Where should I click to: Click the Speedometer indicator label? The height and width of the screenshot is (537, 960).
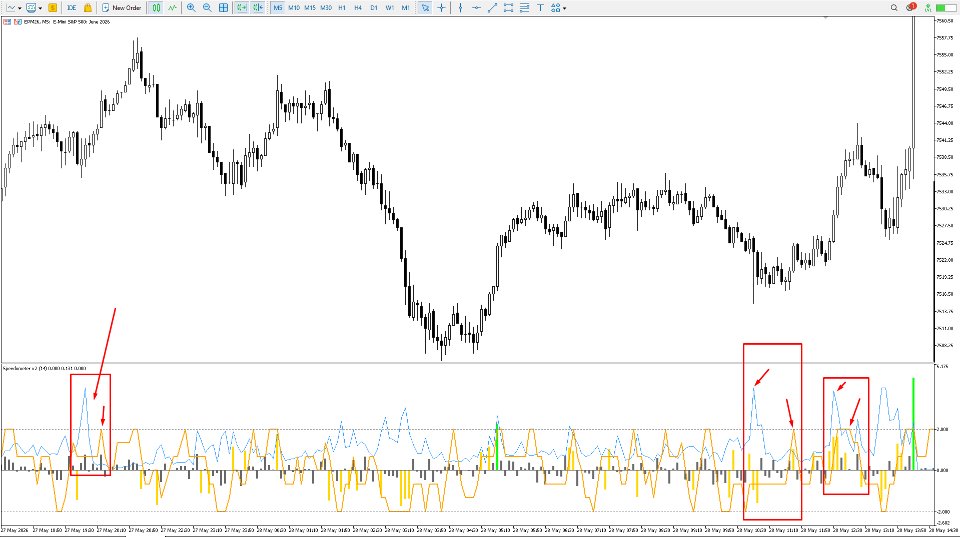44,369
